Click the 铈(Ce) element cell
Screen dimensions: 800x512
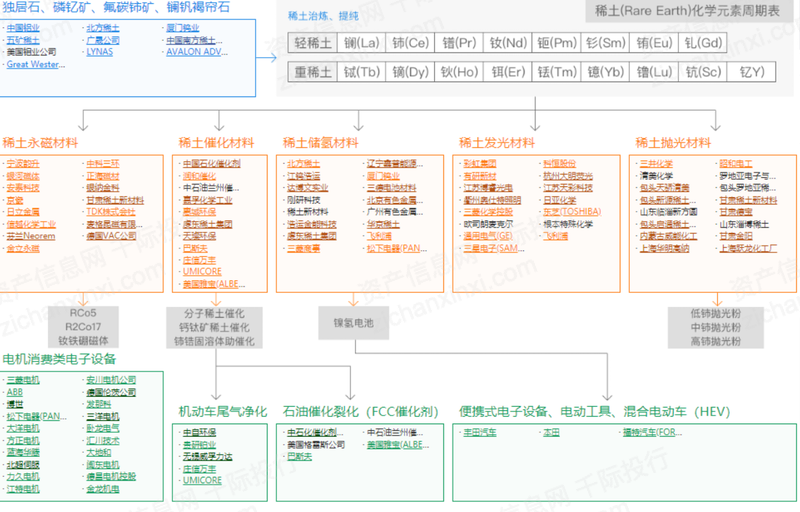point(411,43)
